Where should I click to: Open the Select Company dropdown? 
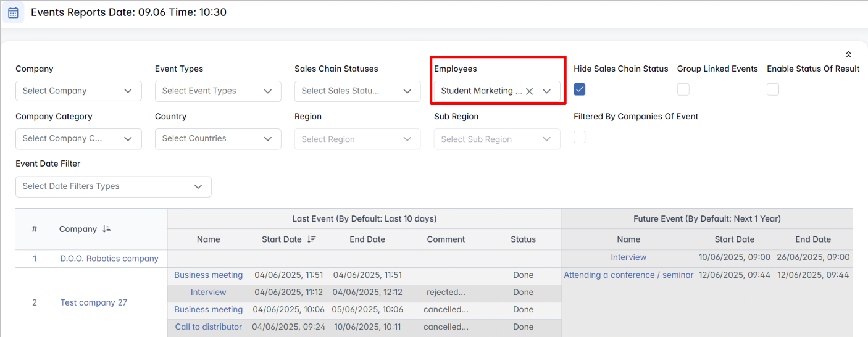coord(78,91)
